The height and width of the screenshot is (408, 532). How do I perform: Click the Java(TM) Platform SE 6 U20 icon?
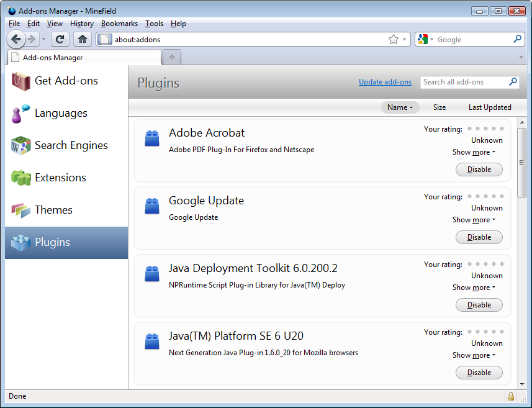point(152,341)
